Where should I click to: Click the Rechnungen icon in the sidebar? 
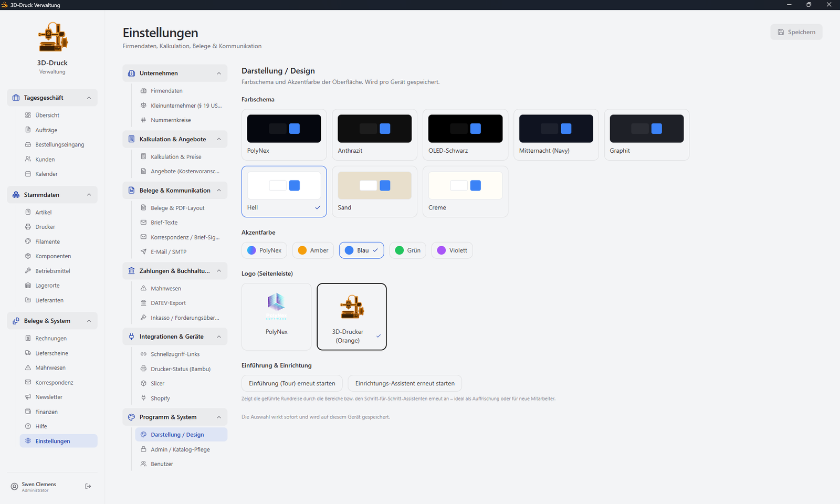[x=28, y=338]
